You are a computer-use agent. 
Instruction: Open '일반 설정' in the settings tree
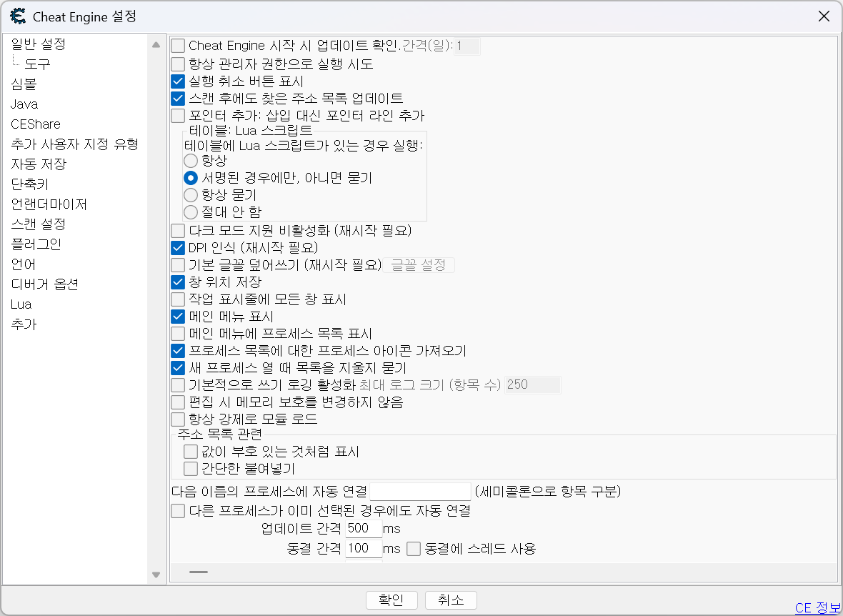click(x=38, y=44)
